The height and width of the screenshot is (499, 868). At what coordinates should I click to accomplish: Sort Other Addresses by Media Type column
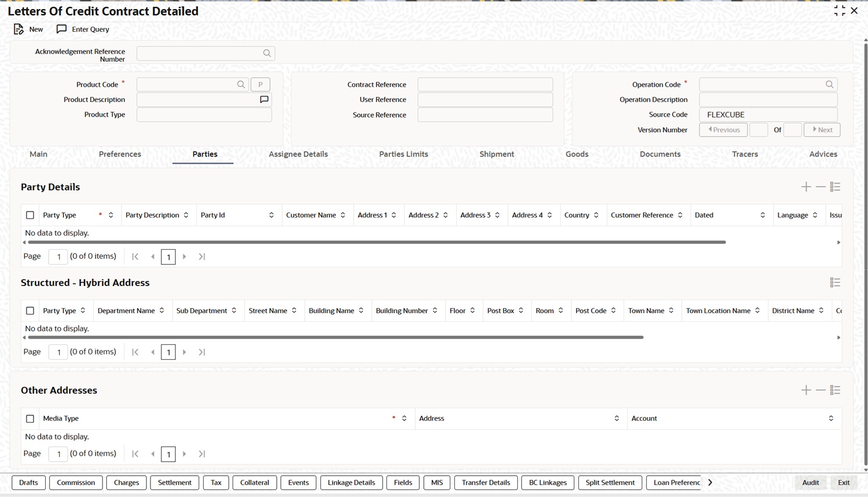pyautogui.click(x=405, y=419)
